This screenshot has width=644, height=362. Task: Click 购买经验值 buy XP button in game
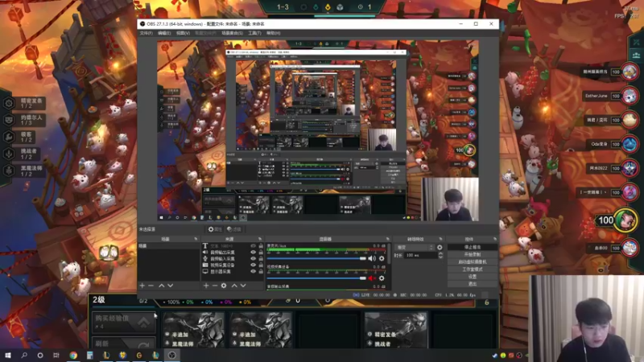tap(124, 321)
